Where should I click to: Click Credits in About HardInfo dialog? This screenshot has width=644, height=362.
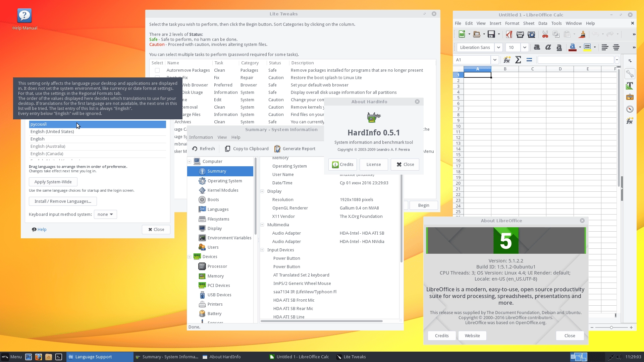342,165
